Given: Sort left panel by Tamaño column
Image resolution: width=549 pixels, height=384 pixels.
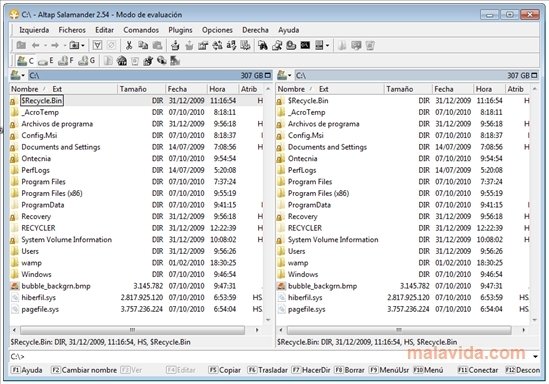Looking at the screenshot, I should 141,89.
